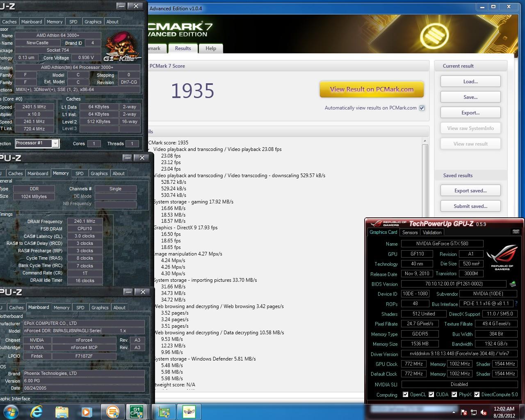
Task: Open Caches tab in top CPU-Z window
Action: click(9, 22)
